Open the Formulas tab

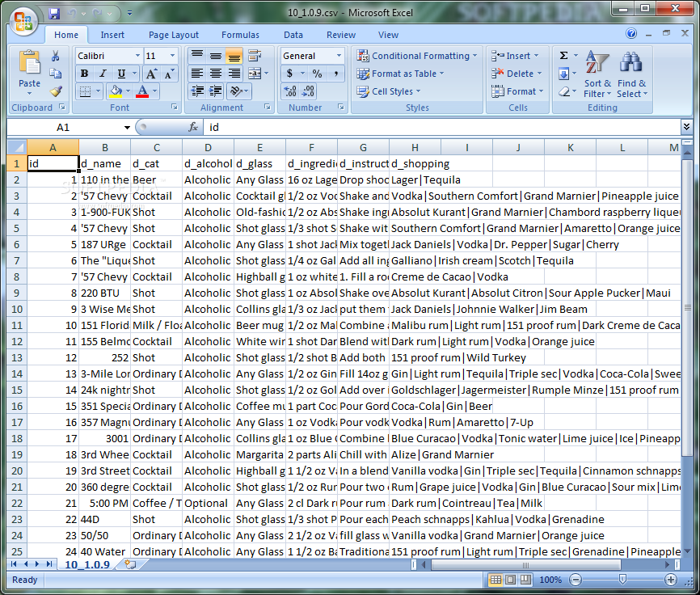(x=240, y=35)
